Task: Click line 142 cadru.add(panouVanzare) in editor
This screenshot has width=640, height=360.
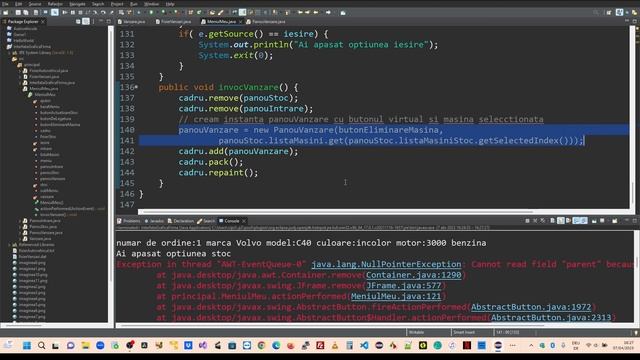Action: pos(238,151)
